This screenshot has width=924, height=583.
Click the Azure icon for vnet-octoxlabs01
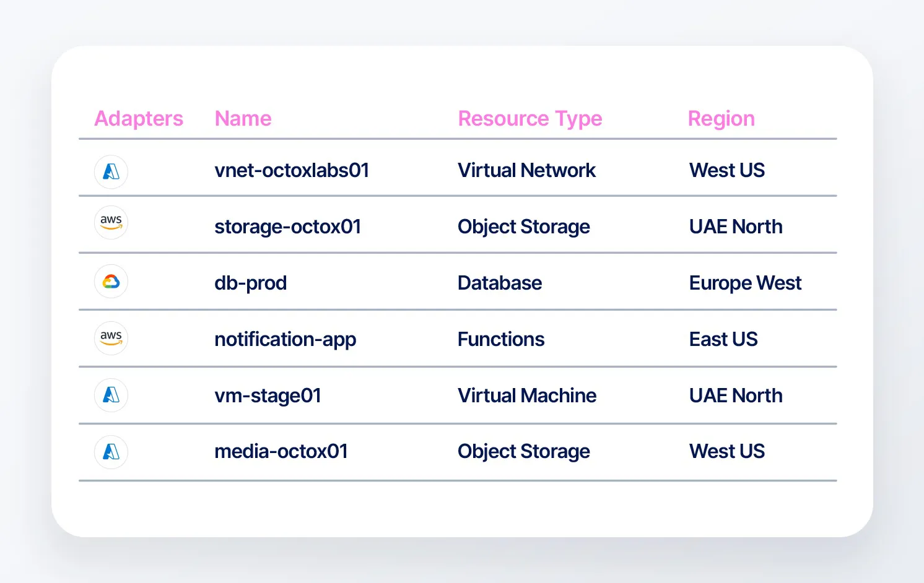pyautogui.click(x=111, y=171)
